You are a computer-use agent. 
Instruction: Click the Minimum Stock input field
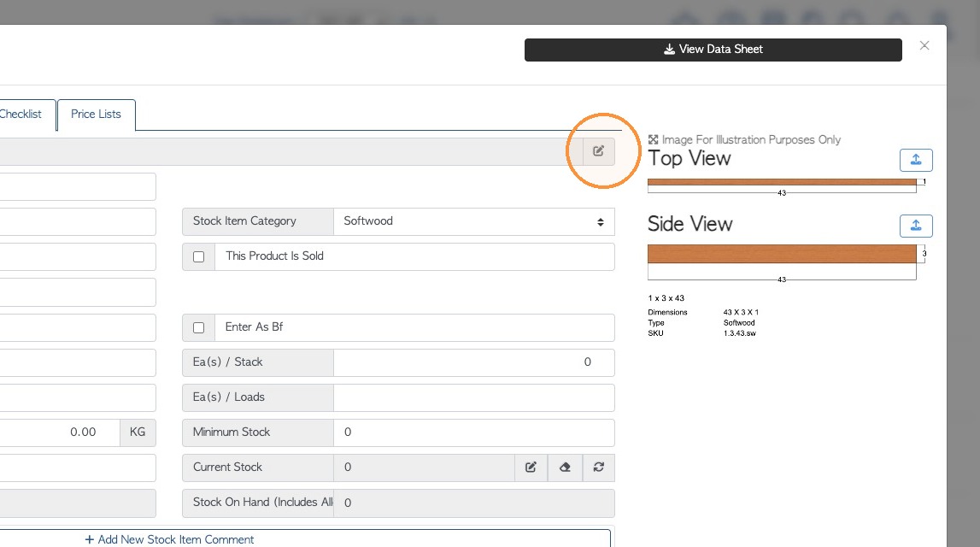click(473, 432)
